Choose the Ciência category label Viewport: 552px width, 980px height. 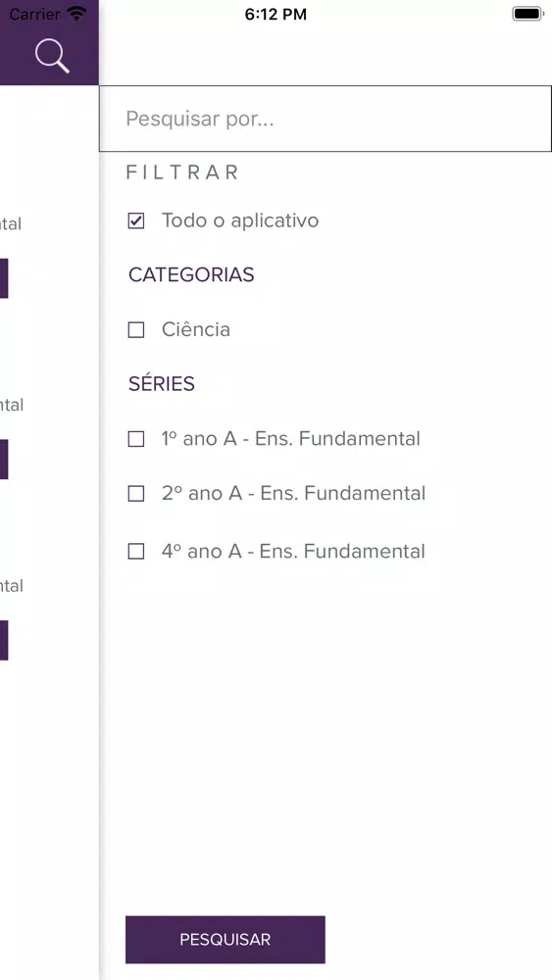click(x=196, y=329)
